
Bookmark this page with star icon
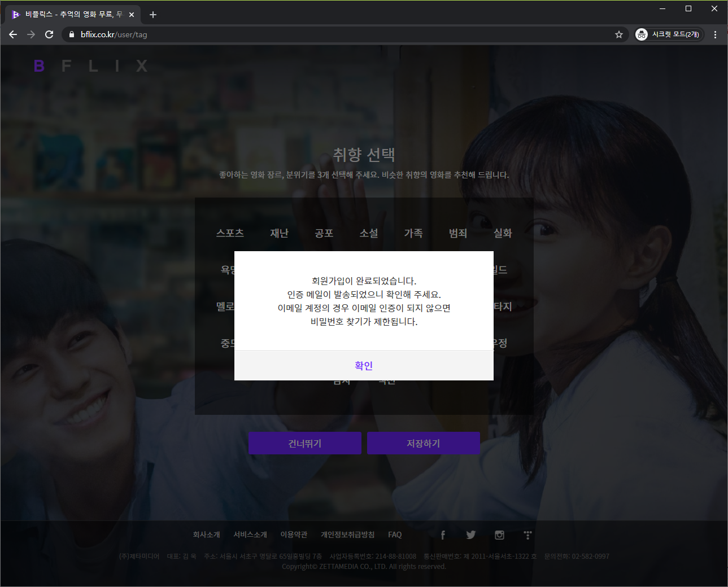click(619, 34)
